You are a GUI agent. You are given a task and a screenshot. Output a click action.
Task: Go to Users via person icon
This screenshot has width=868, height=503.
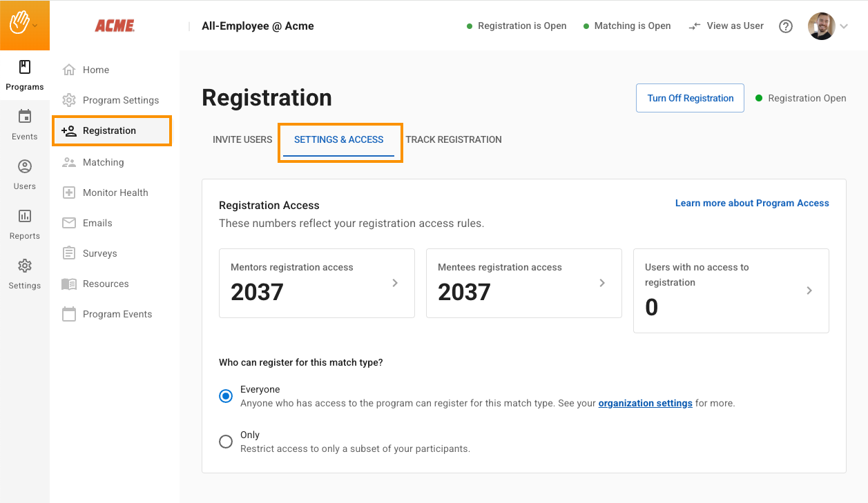(x=25, y=167)
